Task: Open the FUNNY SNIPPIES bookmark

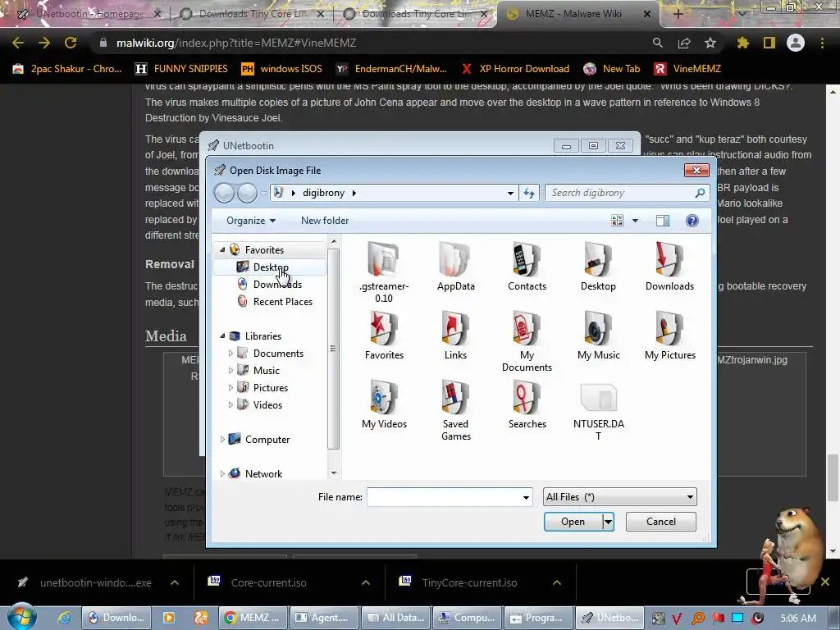Action: [x=181, y=69]
